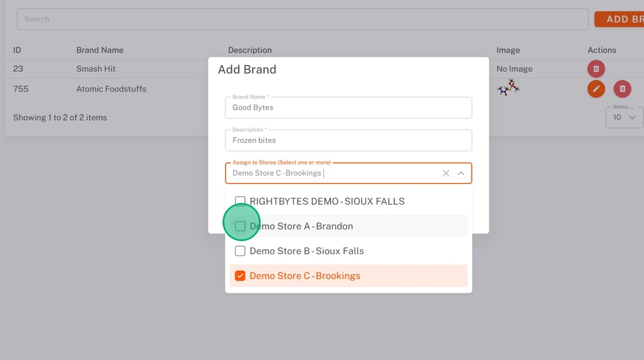Image resolution: width=644 pixels, height=360 pixels.
Task: Uncheck Demo Store C - Brookings
Action: click(x=240, y=276)
